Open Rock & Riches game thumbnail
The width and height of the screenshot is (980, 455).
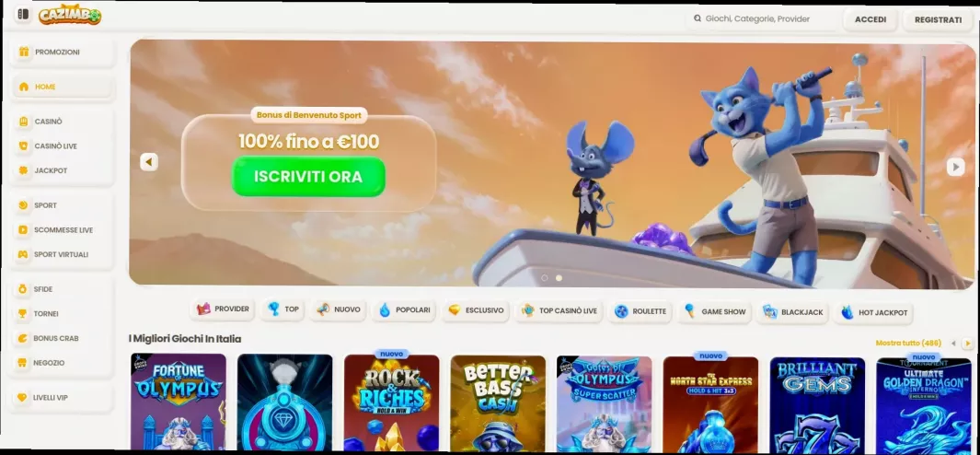pyautogui.click(x=391, y=403)
